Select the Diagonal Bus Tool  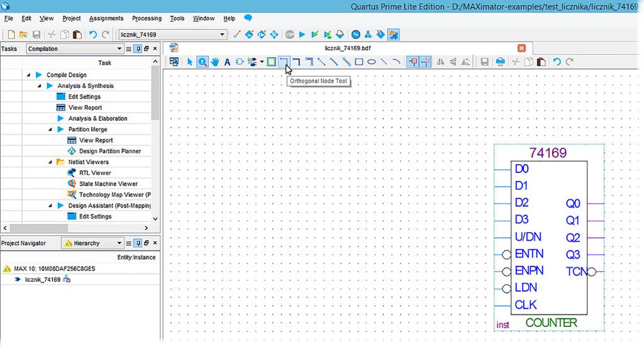click(x=334, y=62)
